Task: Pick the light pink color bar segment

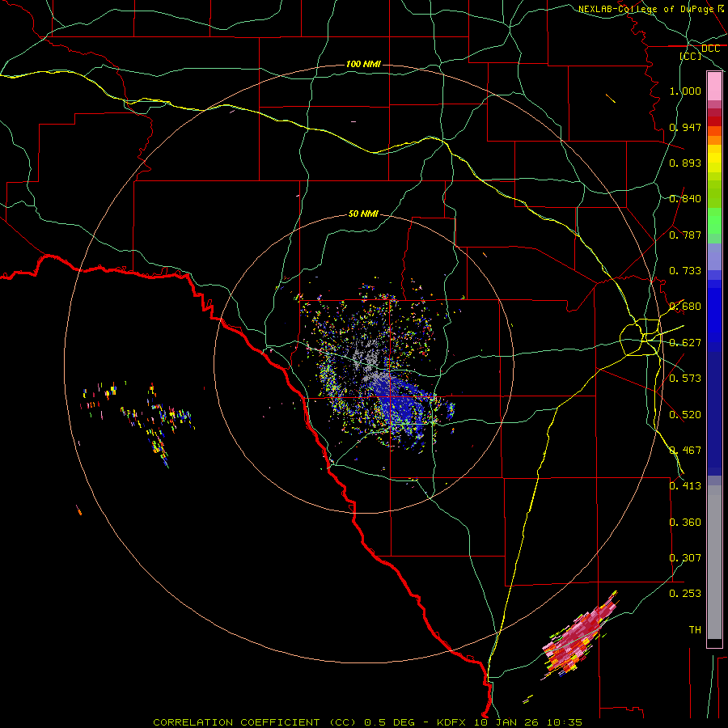Action: [714, 87]
